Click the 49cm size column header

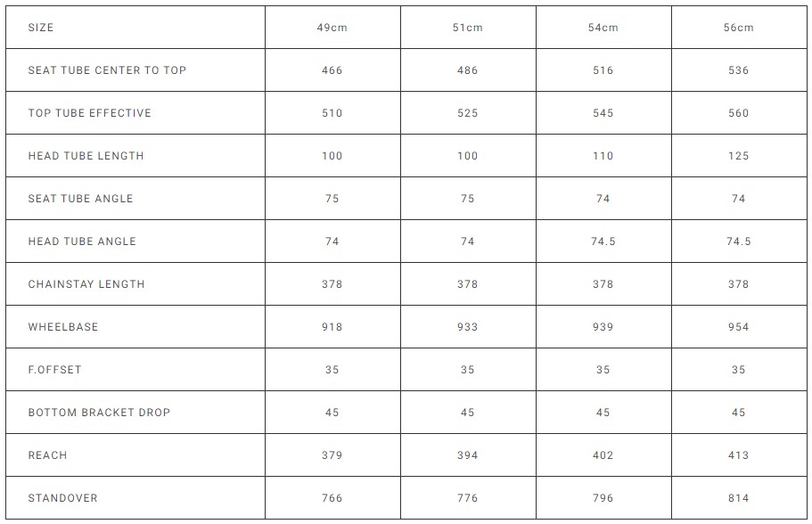(x=332, y=28)
